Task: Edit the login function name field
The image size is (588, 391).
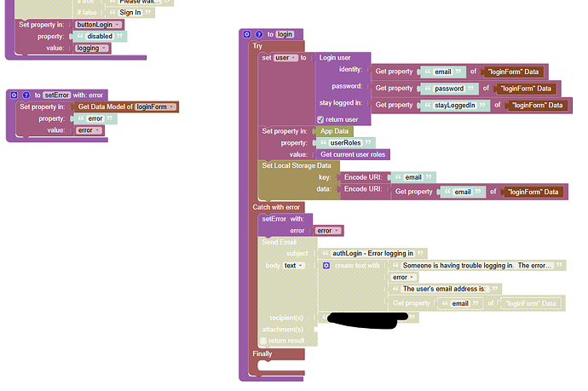Action: pos(285,34)
